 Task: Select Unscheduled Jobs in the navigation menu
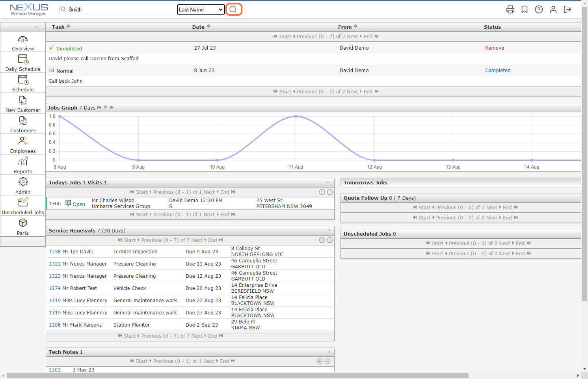tap(22, 205)
